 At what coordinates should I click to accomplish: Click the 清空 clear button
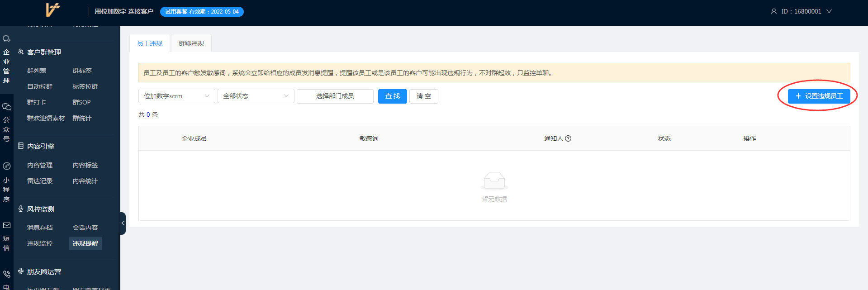424,96
